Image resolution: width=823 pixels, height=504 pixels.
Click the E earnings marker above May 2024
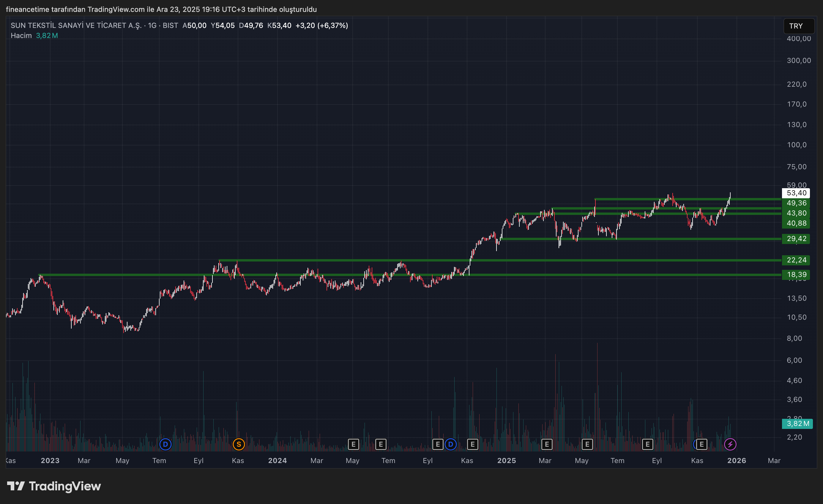tap(353, 444)
